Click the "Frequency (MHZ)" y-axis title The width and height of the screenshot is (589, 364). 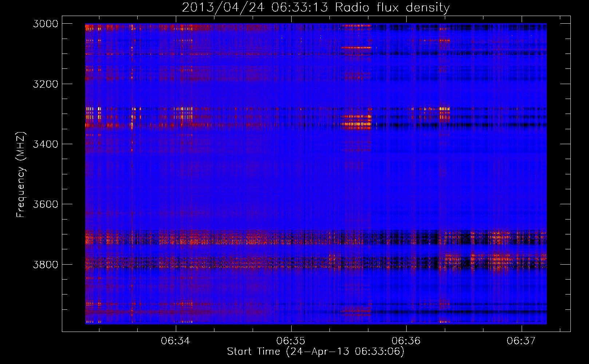tap(21, 174)
